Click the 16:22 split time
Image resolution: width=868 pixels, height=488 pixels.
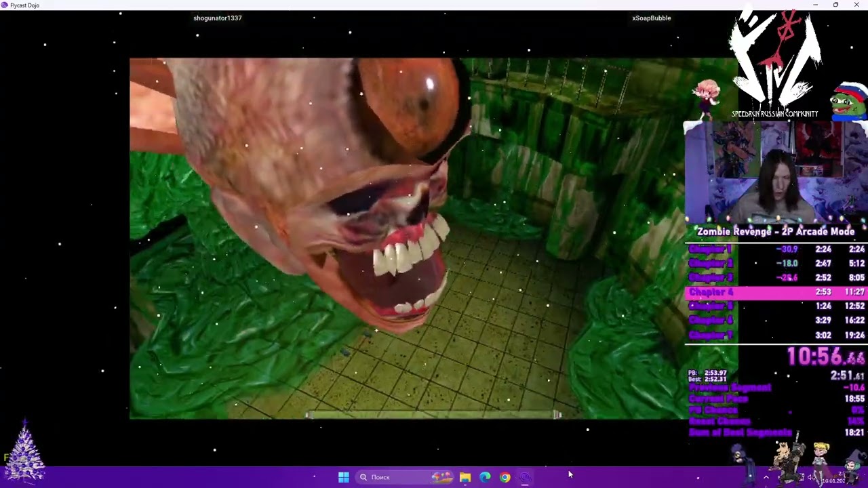pos(854,321)
